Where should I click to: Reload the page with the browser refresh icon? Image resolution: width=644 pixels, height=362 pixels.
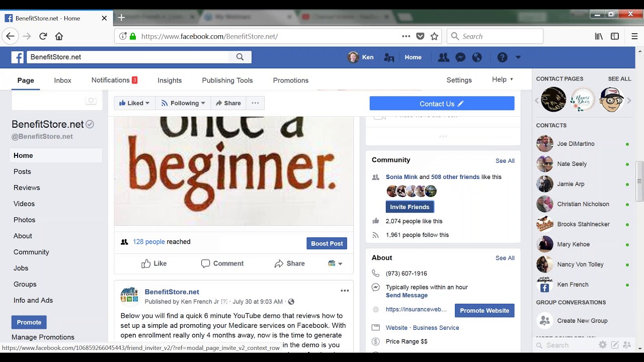[43, 36]
